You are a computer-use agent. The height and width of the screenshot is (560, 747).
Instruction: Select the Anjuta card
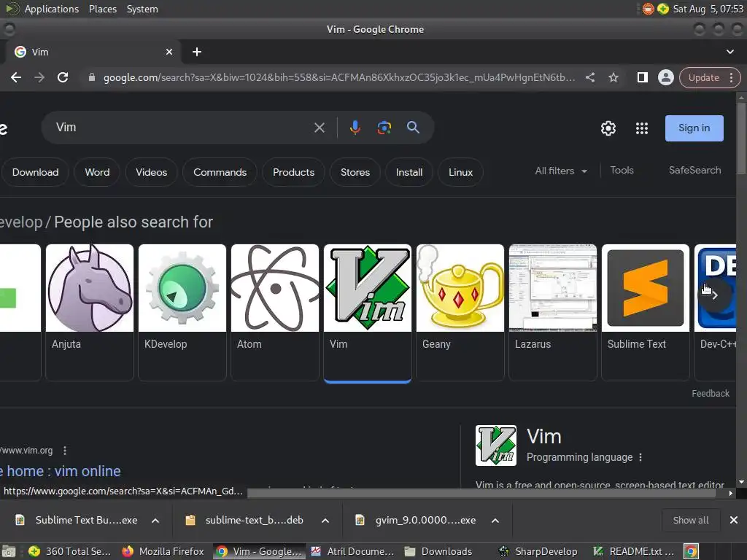pos(90,312)
